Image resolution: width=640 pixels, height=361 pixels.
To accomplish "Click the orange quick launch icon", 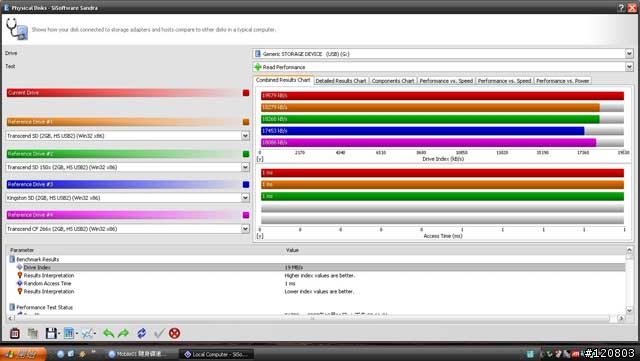I will 82,354.
